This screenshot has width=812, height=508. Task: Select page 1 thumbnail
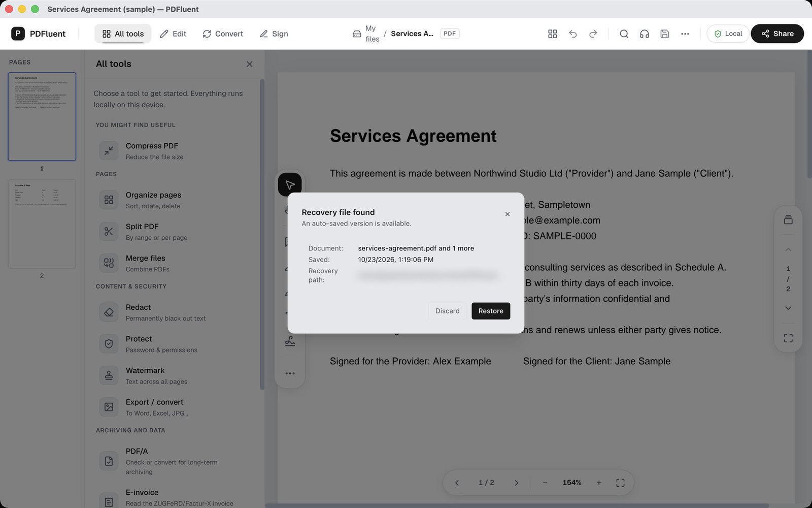42,117
